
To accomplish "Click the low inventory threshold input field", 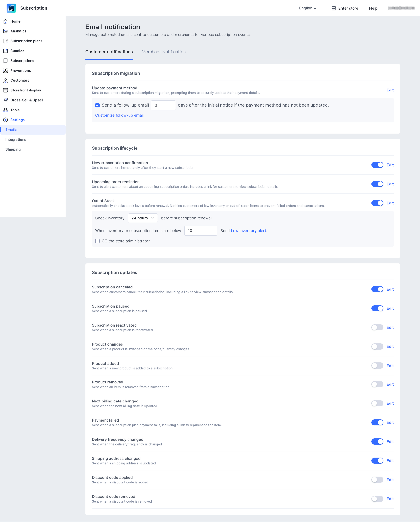I will click(201, 231).
